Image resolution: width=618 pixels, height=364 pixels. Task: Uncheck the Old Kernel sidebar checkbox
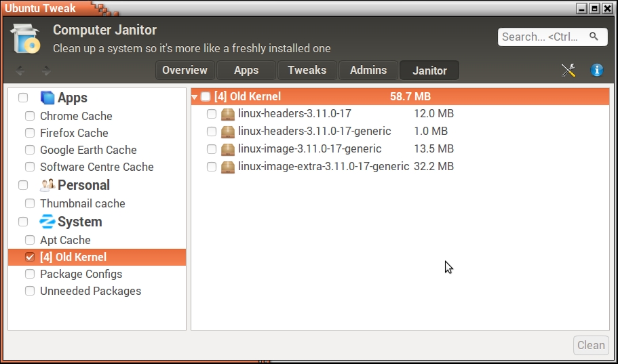(x=30, y=257)
